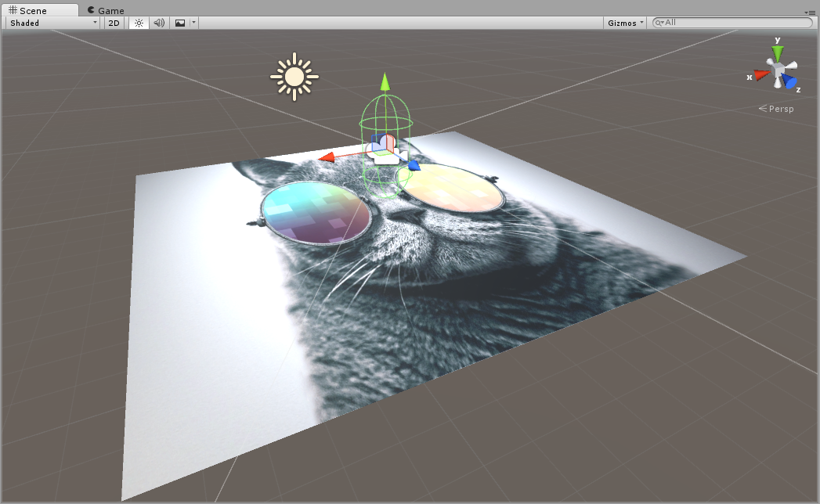Toggle 2D view mode
This screenshot has width=820, height=504.
pyautogui.click(x=114, y=23)
